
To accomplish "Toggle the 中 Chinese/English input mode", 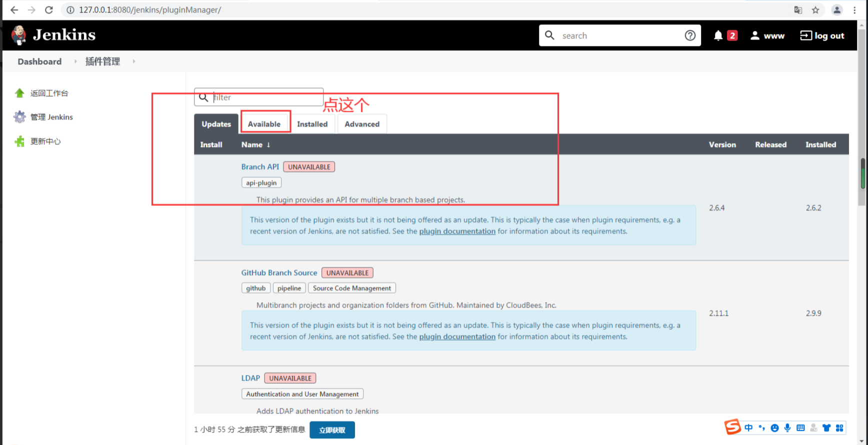I will [748, 427].
